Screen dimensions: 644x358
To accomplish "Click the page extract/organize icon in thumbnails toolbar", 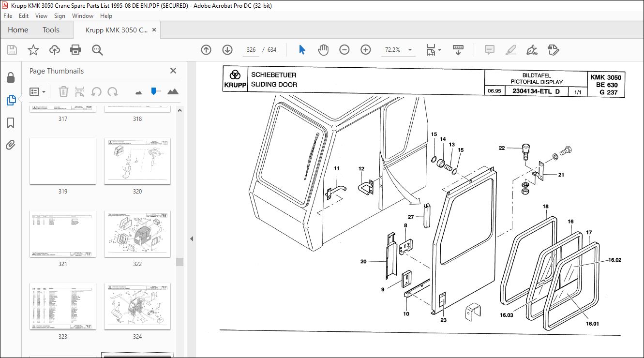I will point(80,91).
